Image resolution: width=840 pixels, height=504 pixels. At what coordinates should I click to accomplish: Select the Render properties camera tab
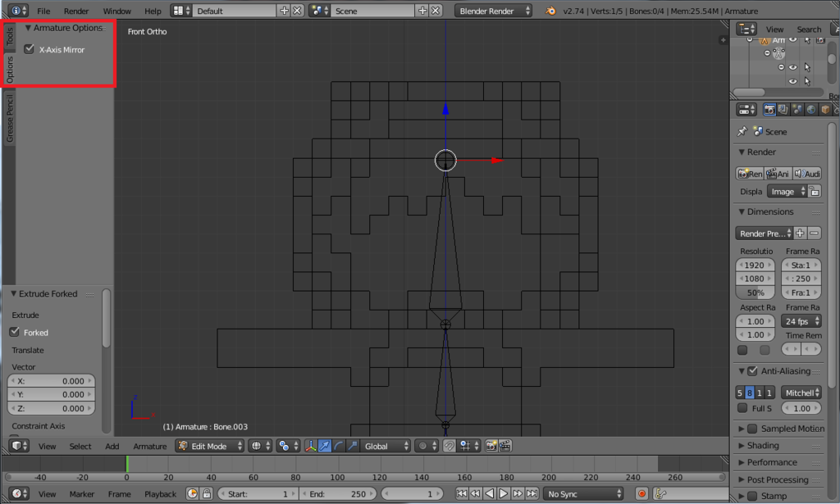[x=769, y=110]
